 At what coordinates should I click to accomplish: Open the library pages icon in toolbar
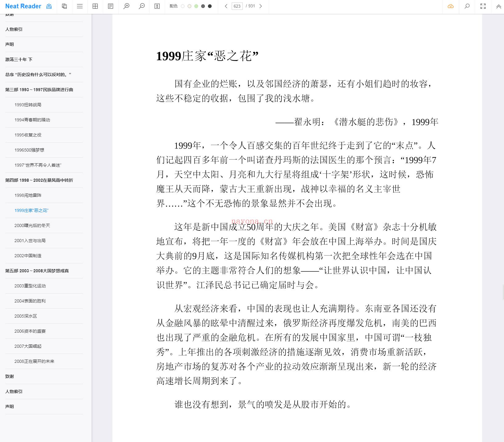point(64,6)
